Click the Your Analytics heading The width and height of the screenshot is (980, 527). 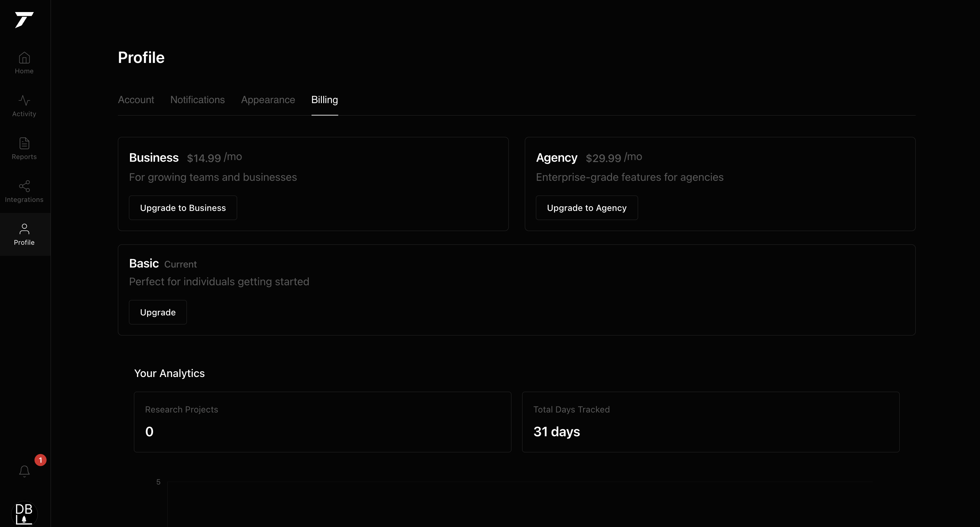coord(169,373)
